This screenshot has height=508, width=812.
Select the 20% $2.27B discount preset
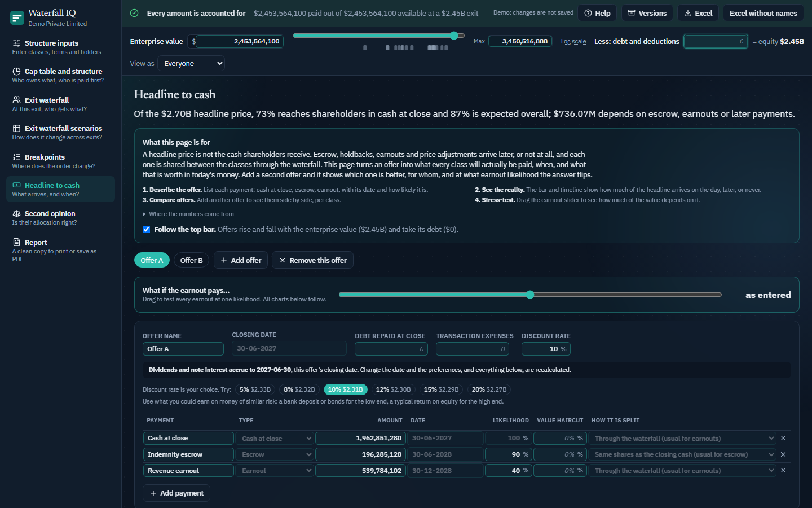pyautogui.click(x=489, y=389)
